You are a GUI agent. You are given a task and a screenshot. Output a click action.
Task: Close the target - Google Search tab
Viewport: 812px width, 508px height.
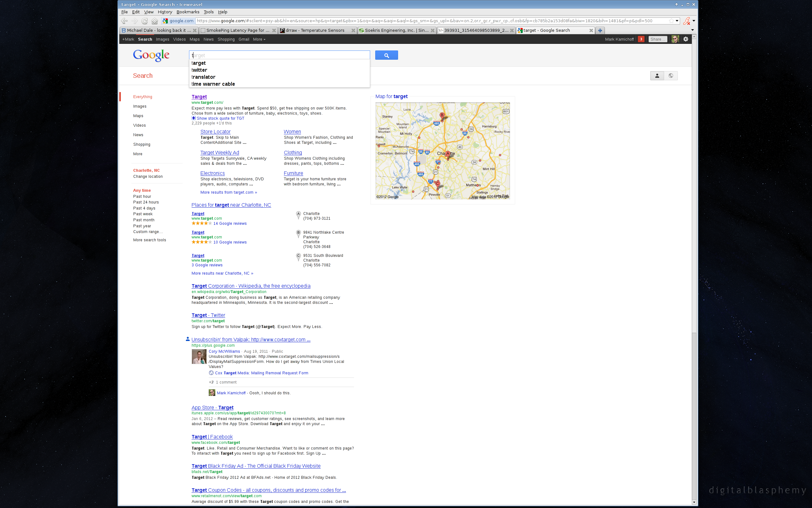pyautogui.click(x=591, y=30)
